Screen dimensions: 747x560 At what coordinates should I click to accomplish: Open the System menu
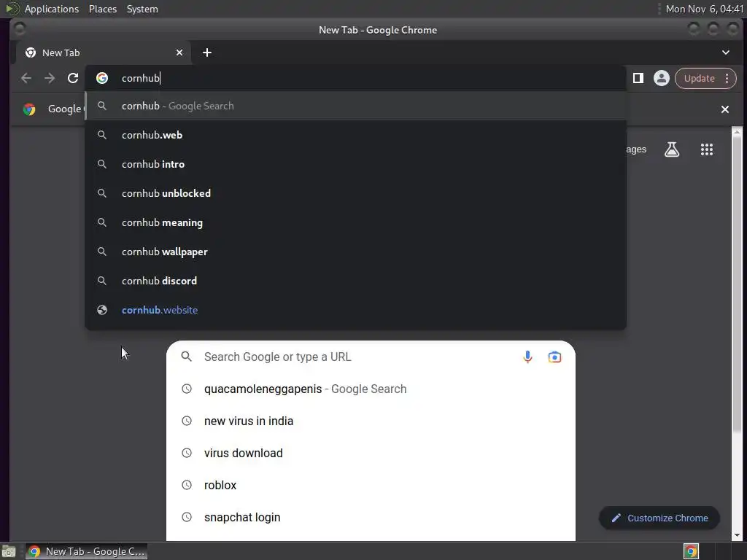(x=142, y=9)
